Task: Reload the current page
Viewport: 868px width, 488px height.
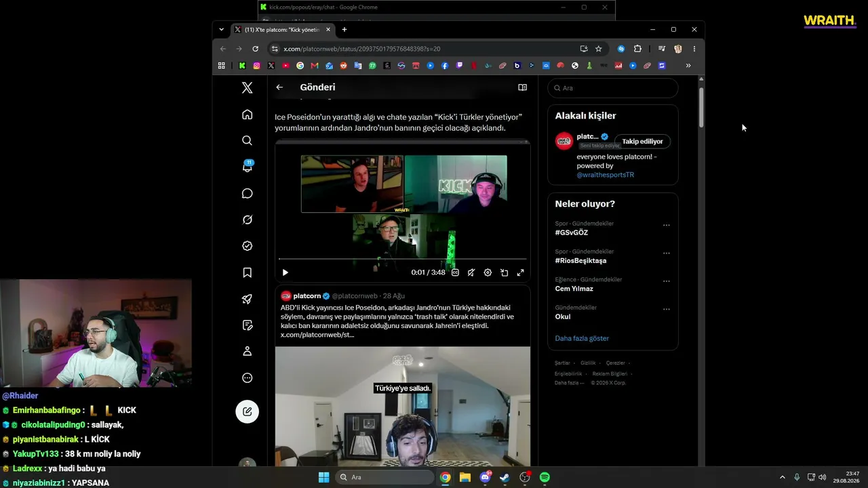Action: pyautogui.click(x=255, y=49)
